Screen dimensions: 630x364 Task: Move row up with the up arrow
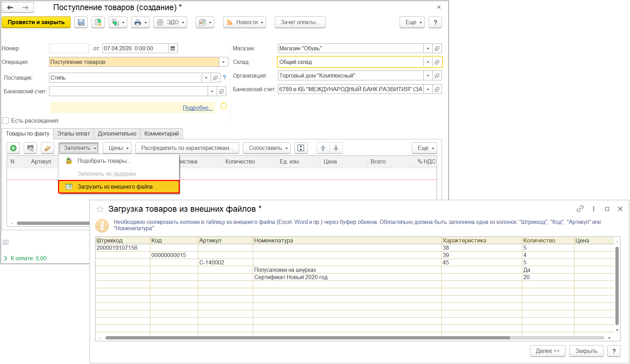[323, 148]
